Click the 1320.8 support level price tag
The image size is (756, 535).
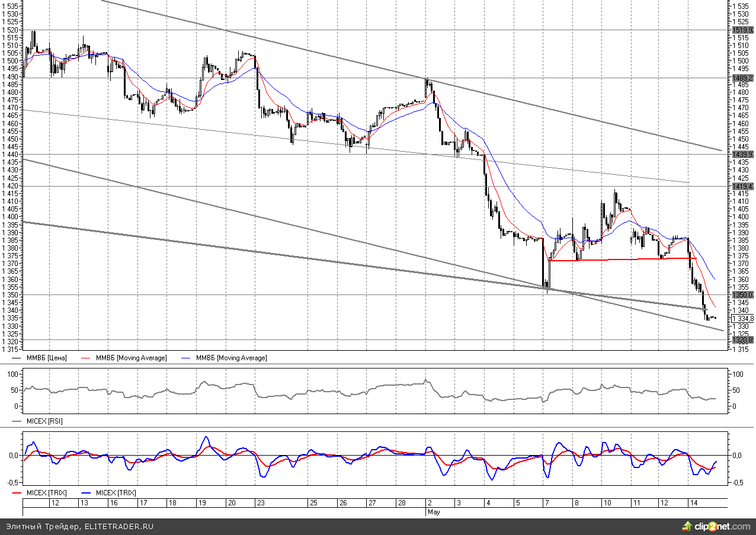click(x=742, y=339)
